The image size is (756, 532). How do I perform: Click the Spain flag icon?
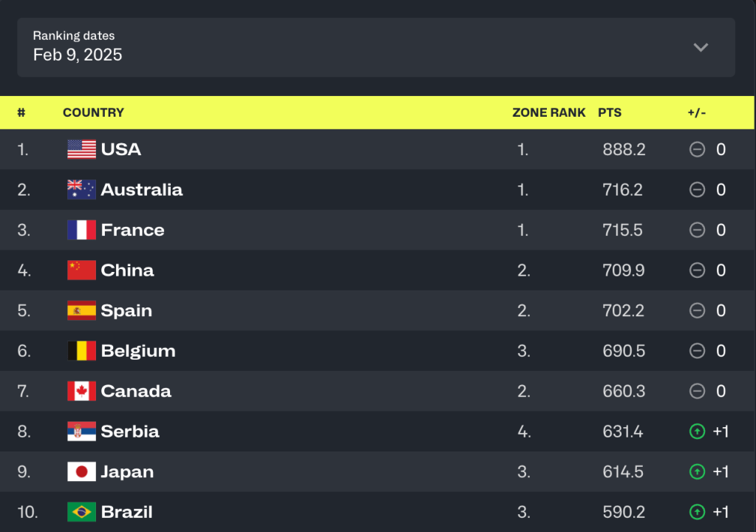[x=81, y=310]
